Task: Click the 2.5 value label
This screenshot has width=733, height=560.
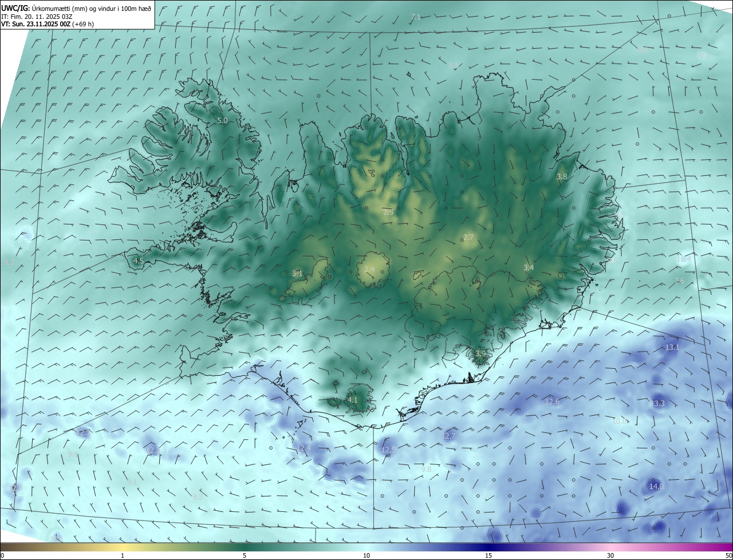Action: (x=388, y=212)
